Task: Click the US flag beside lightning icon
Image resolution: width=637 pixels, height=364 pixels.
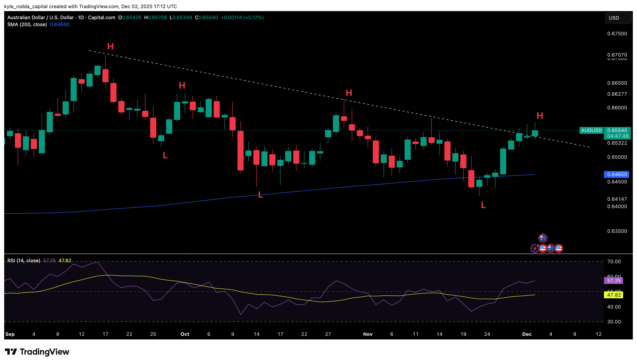Action: 543,249
